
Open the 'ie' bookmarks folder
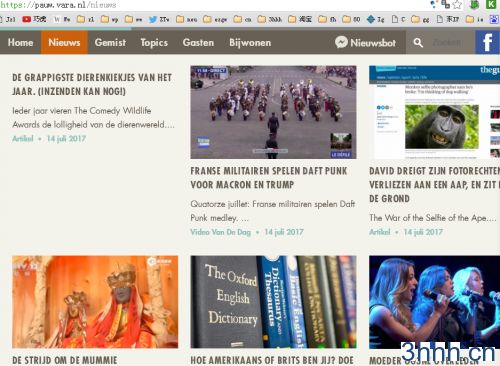tap(475, 19)
